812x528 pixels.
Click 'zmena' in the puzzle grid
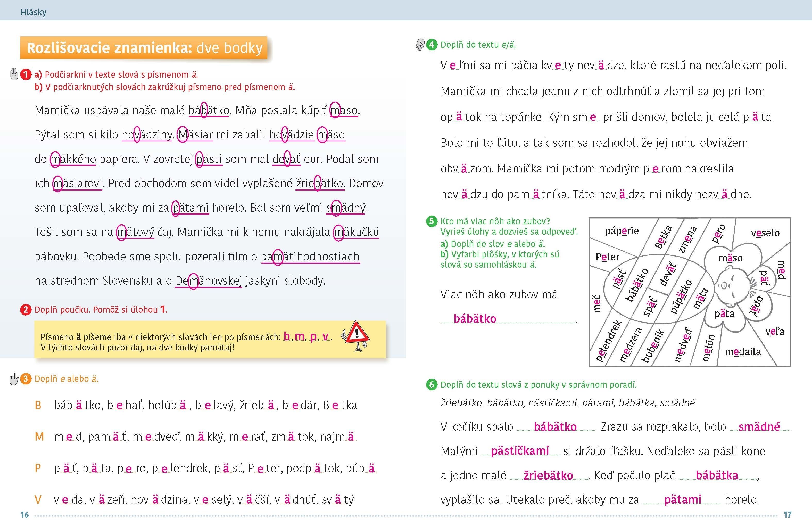click(687, 239)
